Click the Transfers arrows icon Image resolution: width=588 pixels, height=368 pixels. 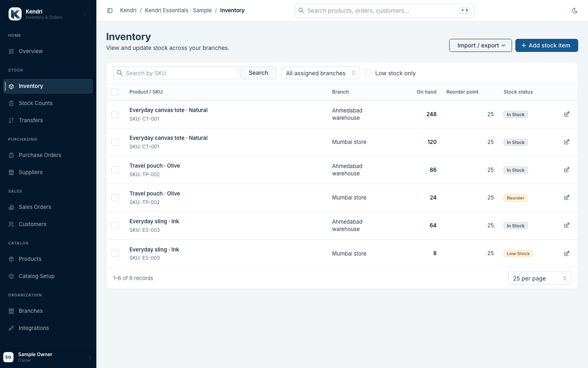pos(11,121)
